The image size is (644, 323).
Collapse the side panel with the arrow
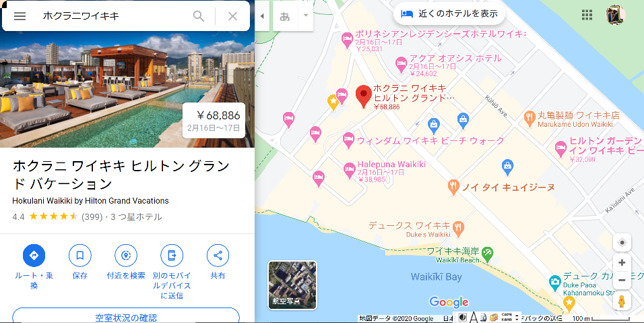point(262,16)
